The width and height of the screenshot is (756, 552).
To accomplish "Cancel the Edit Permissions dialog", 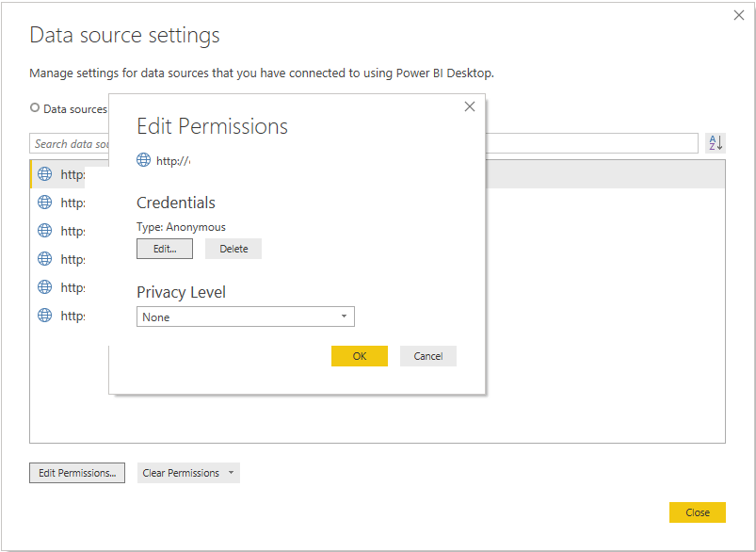I will [x=427, y=356].
